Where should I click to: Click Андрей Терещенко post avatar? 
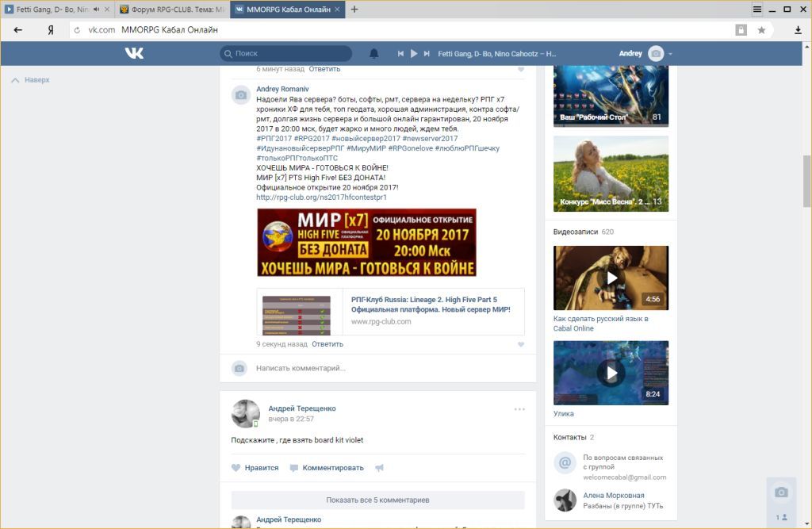click(x=246, y=413)
